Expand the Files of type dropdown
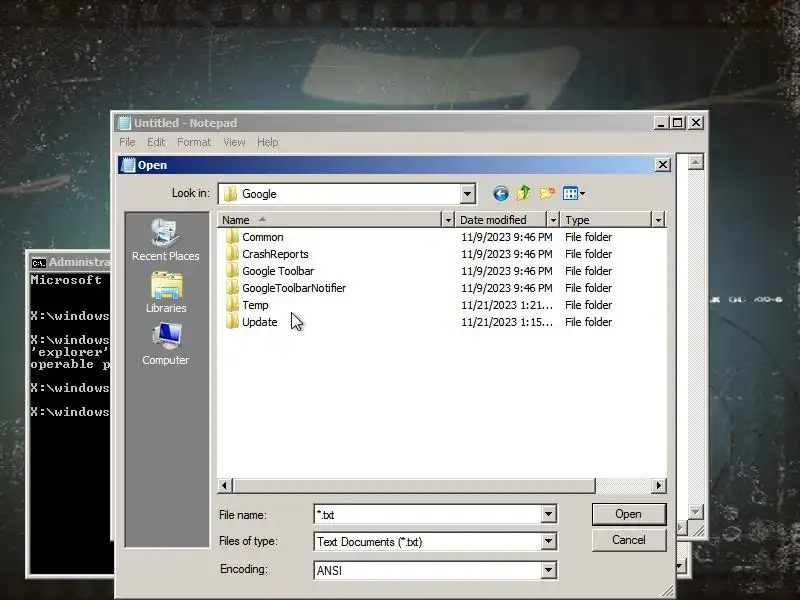 (x=548, y=541)
